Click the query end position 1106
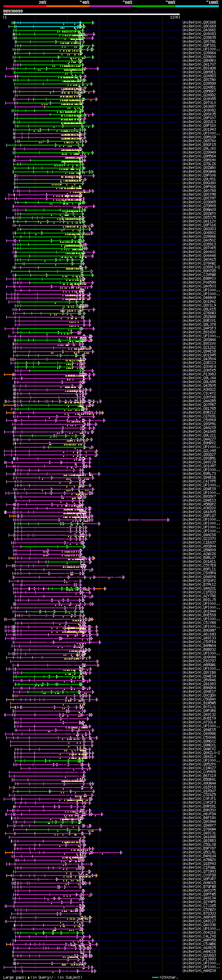The width and height of the screenshot is (222, 980). (174, 17)
